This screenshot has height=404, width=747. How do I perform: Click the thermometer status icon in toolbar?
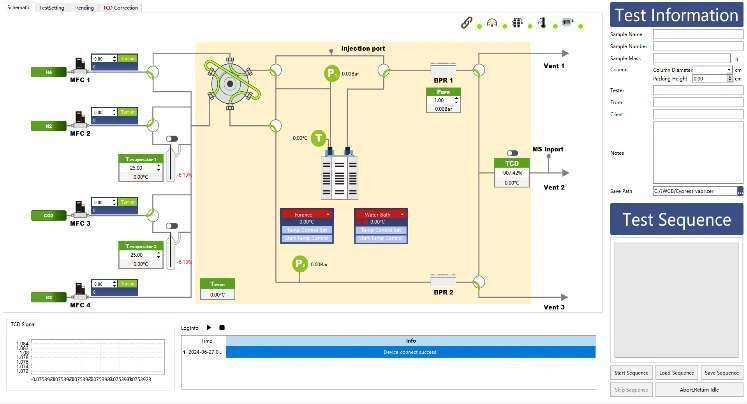[542, 22]
